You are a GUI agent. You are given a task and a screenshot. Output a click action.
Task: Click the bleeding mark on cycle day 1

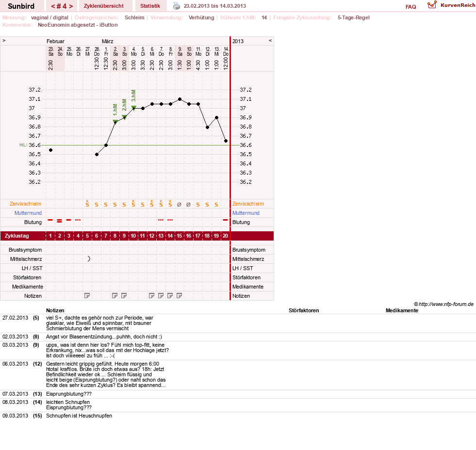tap(50, 220)
